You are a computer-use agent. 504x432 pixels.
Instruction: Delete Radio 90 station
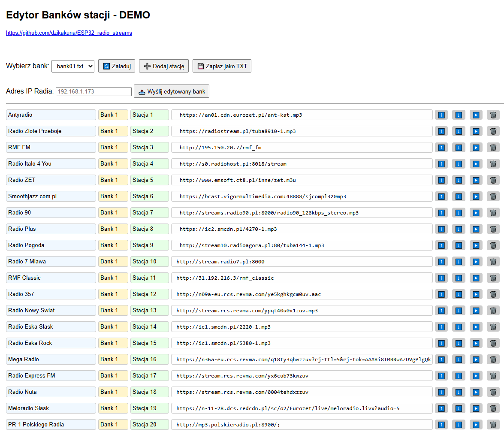[x=493, y=212]
